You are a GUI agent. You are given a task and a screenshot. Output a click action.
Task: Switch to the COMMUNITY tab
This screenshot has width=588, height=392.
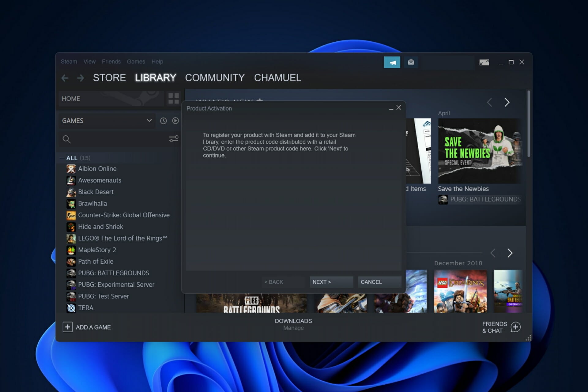(x=215, y=78)
